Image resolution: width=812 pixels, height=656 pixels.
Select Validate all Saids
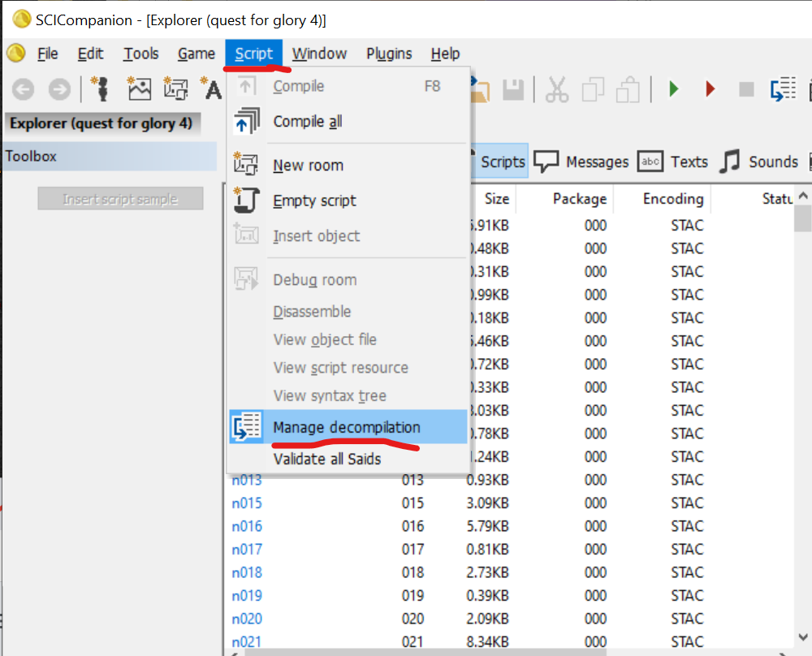point(348,459)
